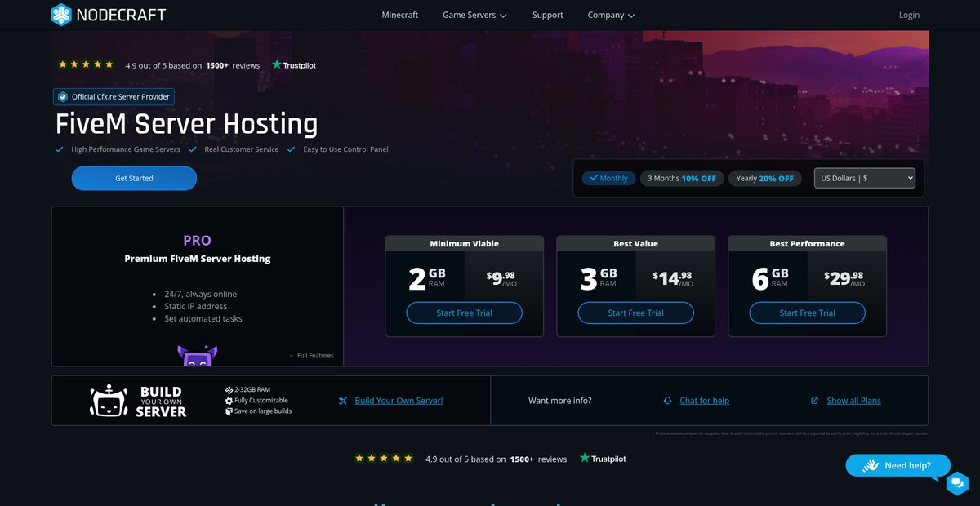Click the Official Cfx.re Server Provider badge
This screenshot has height=506, width=980.
coord(114,97)
